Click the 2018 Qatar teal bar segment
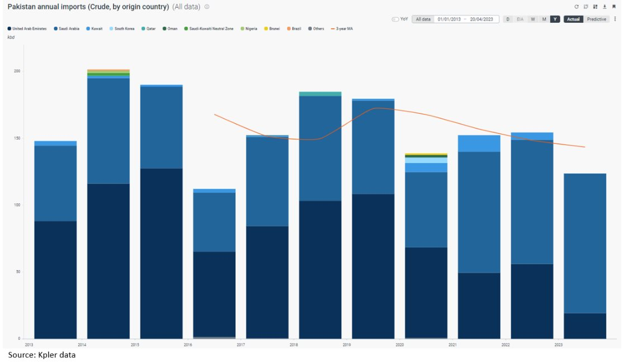 [x=320, y=94]
